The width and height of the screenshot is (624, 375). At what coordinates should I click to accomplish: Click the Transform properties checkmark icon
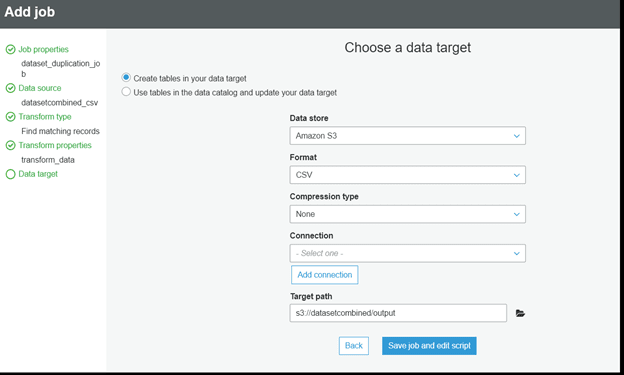pyautogui.click(x=10, y=145)
